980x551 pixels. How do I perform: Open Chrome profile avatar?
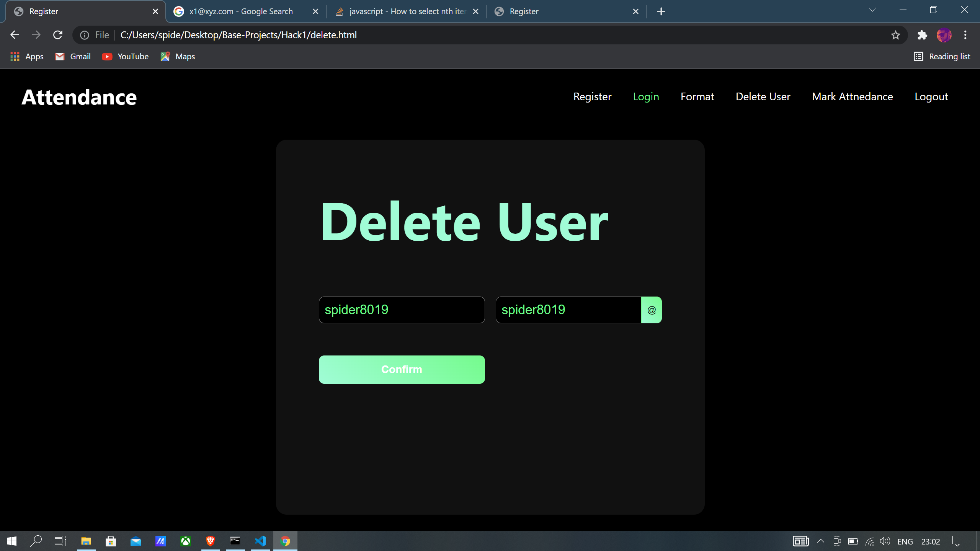[944, 35]
